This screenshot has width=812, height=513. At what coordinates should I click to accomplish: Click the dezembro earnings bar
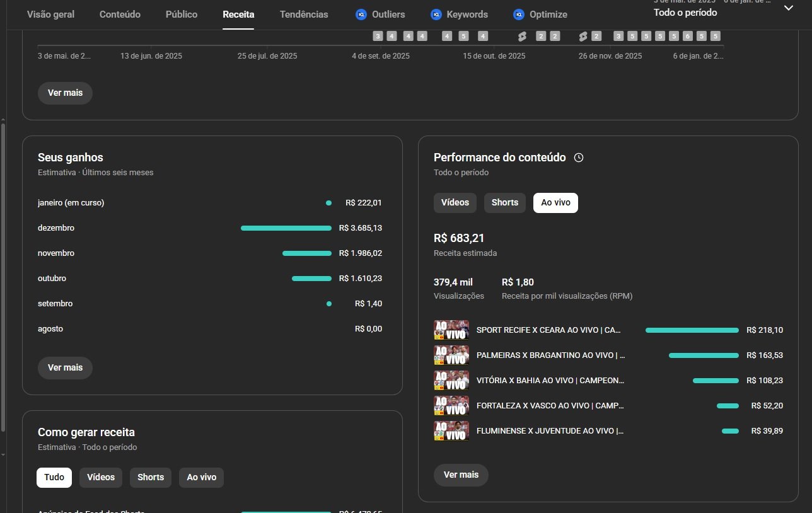click(286, 228)
